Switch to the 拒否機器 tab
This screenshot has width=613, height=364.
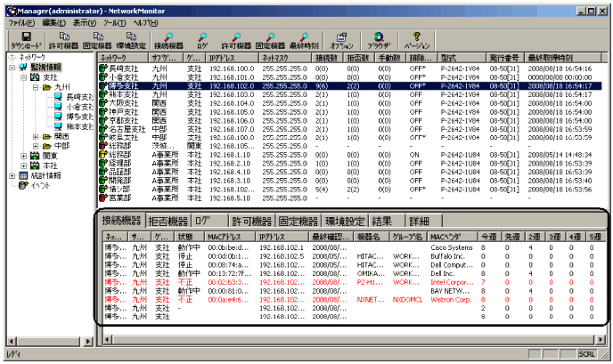168,221
